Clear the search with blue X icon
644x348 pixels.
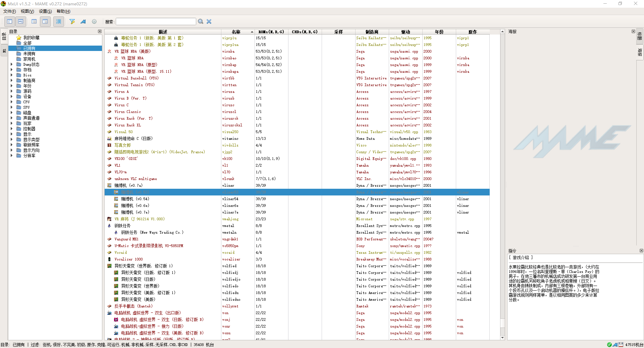209,21
